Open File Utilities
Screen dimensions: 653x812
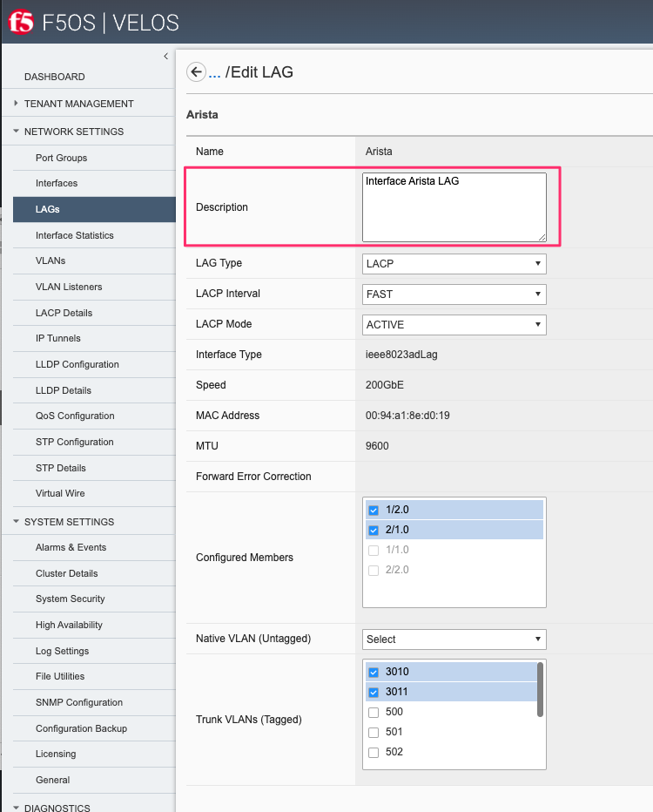[x=60, y=676]
